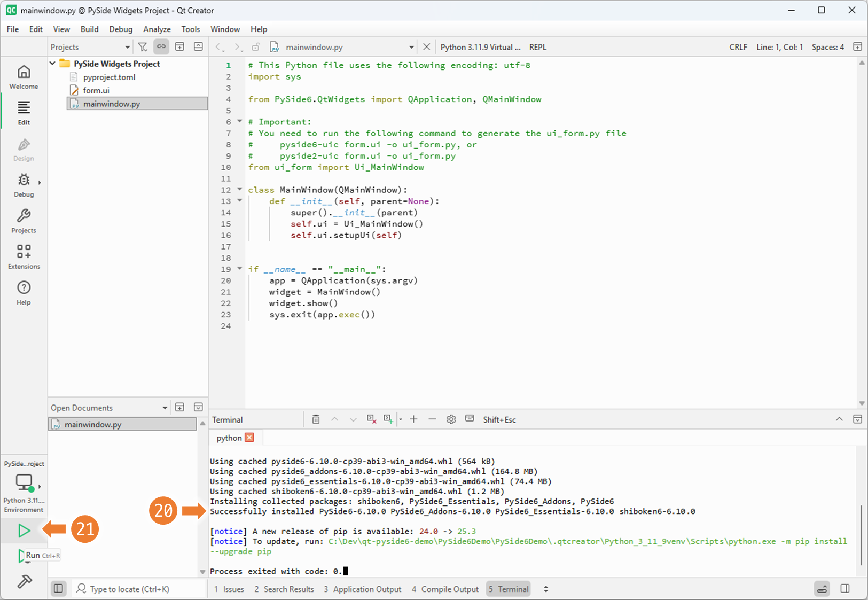Screen dimensions: 868x600
Task: Open the mainwindow.py document dropdown
Action: [x=342, y=47]
